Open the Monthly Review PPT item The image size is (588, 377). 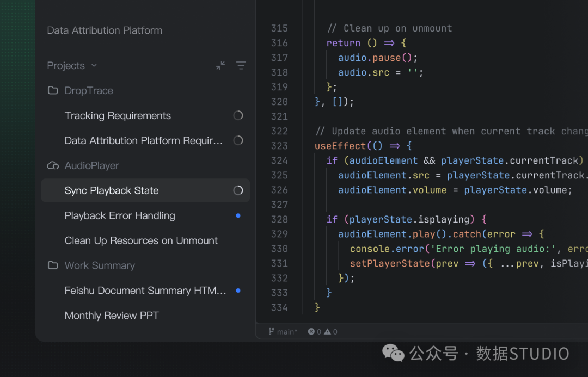coord(112,315)
